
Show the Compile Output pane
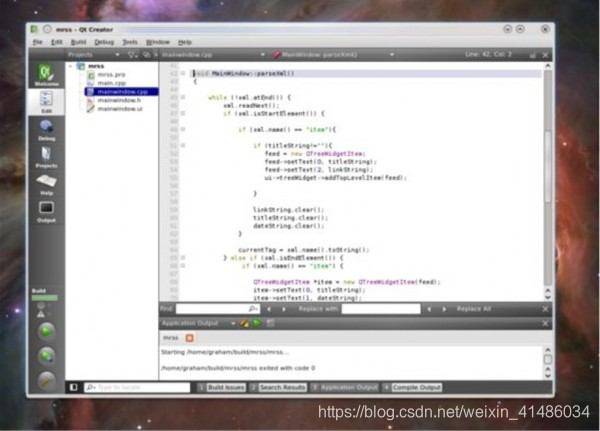point(412,388)
